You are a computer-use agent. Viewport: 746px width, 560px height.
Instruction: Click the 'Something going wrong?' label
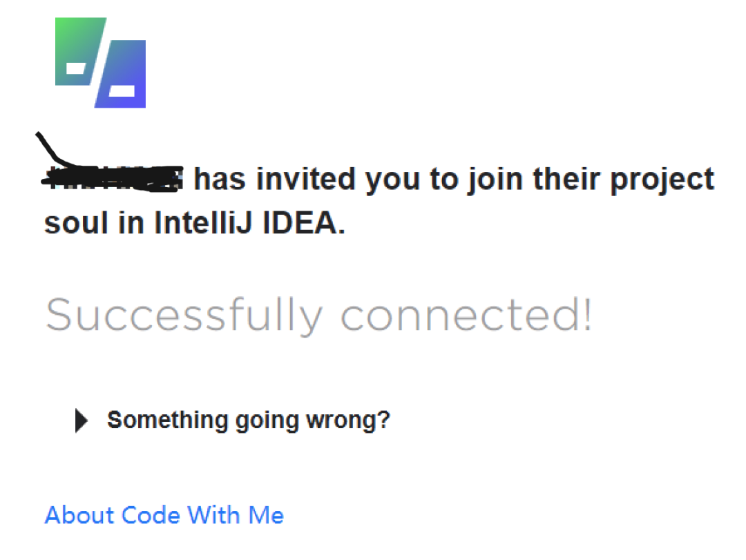[x=249, y=420]
